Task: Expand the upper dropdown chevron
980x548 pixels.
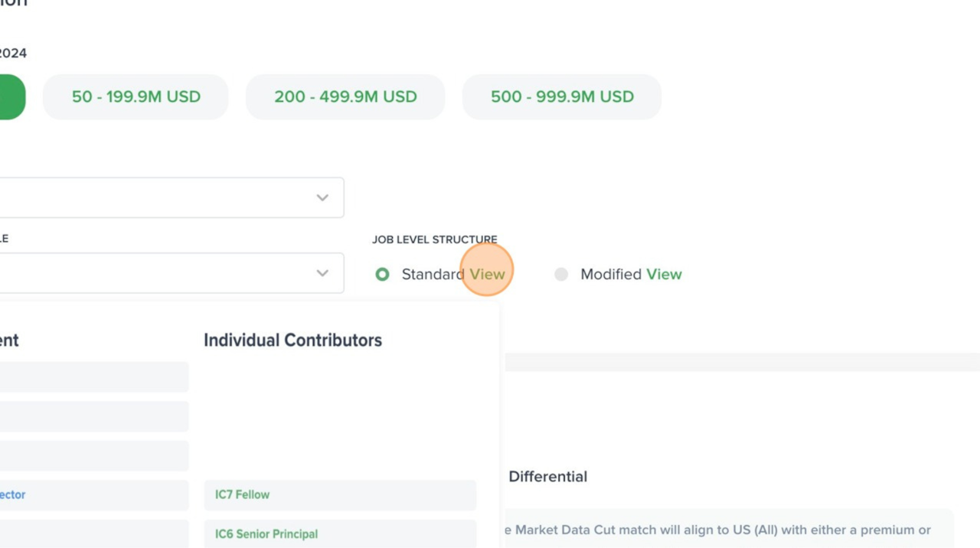Action: coord(322,197)
